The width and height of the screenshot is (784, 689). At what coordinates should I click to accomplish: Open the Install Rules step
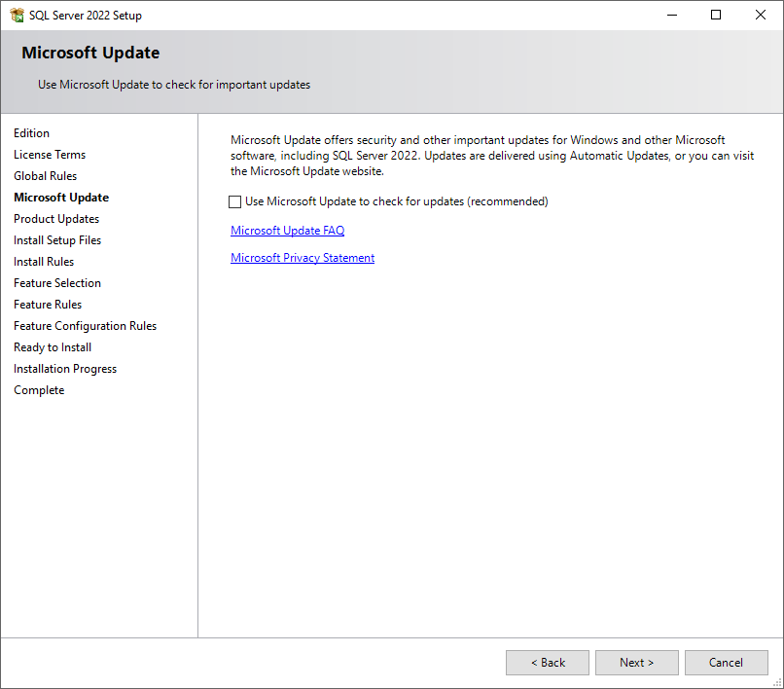tap(43, 261)
